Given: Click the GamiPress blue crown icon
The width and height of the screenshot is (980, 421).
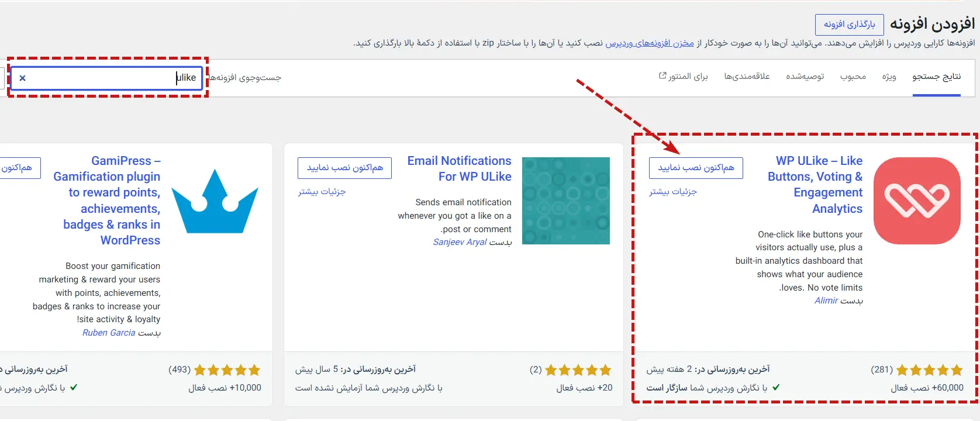Looking at the screenshot, I should point(215,201).
